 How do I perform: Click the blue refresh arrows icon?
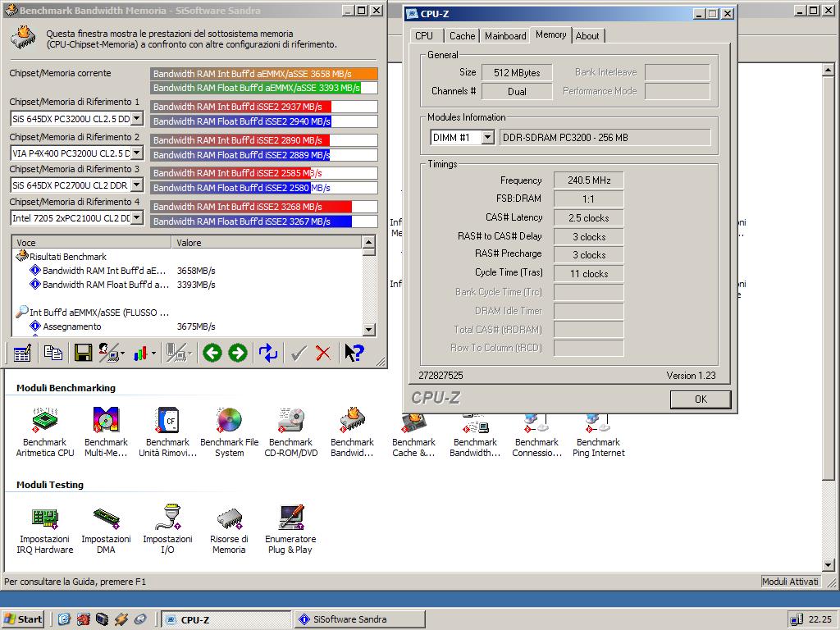pyautogui.click(x=268, y=353)
